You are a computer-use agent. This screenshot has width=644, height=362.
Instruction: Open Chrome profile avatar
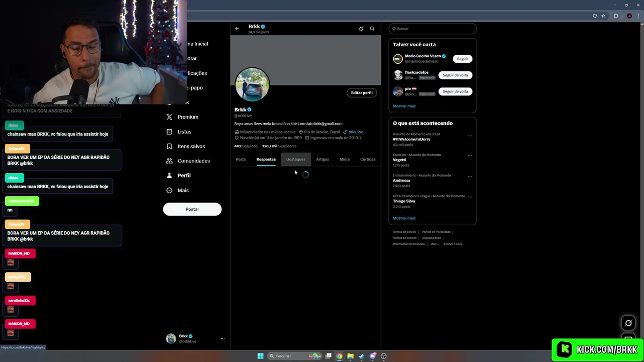(629, 16)
